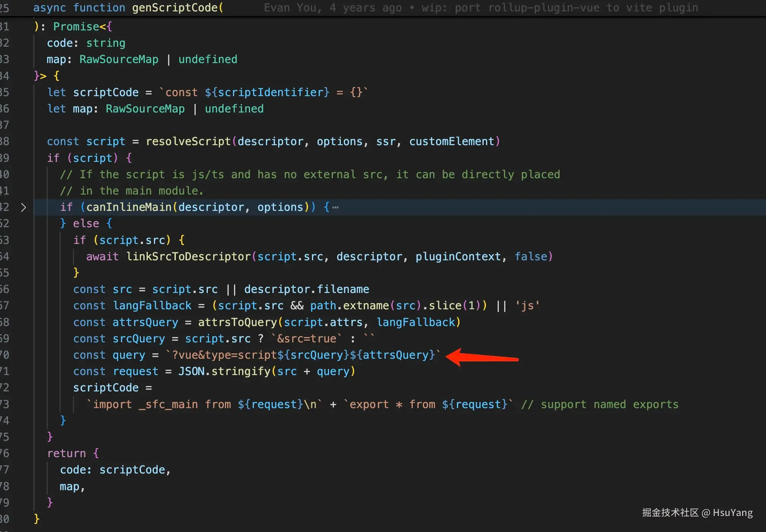
Task: Click 'path.extname' call
Action: 350,306
